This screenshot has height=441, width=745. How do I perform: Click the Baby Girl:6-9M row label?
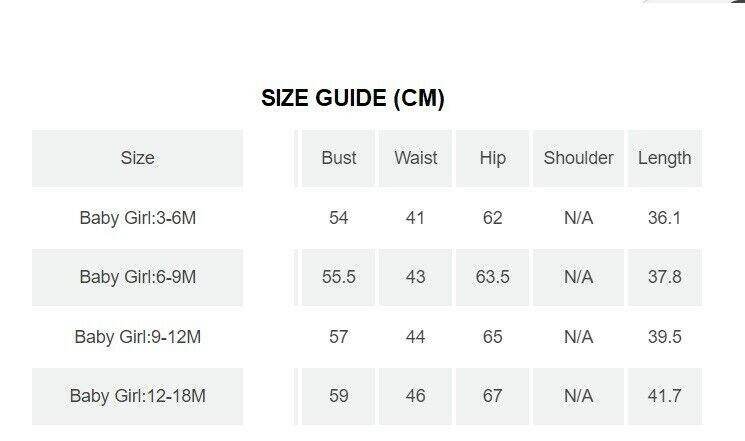pos(138,277)
